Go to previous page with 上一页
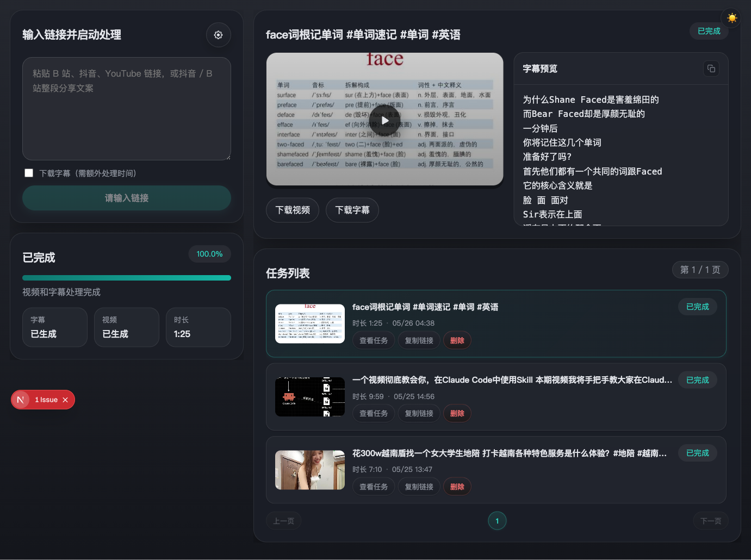This screenshot has height=560, width=751. tap(283, 521)
